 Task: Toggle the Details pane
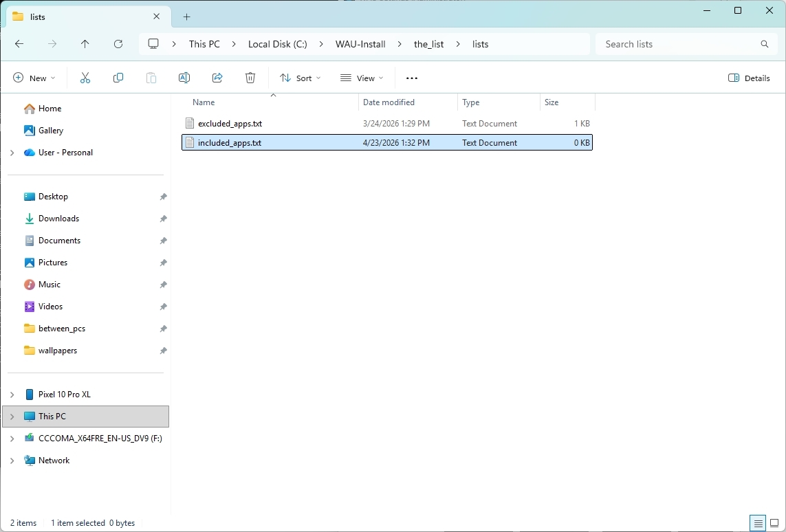tap(749, 78)
